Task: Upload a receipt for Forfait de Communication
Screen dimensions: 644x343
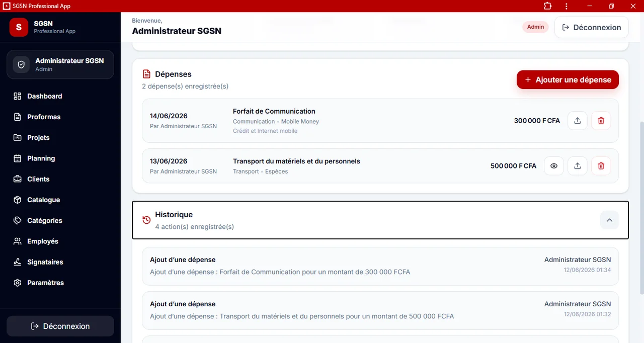Action: coord(578,121)
